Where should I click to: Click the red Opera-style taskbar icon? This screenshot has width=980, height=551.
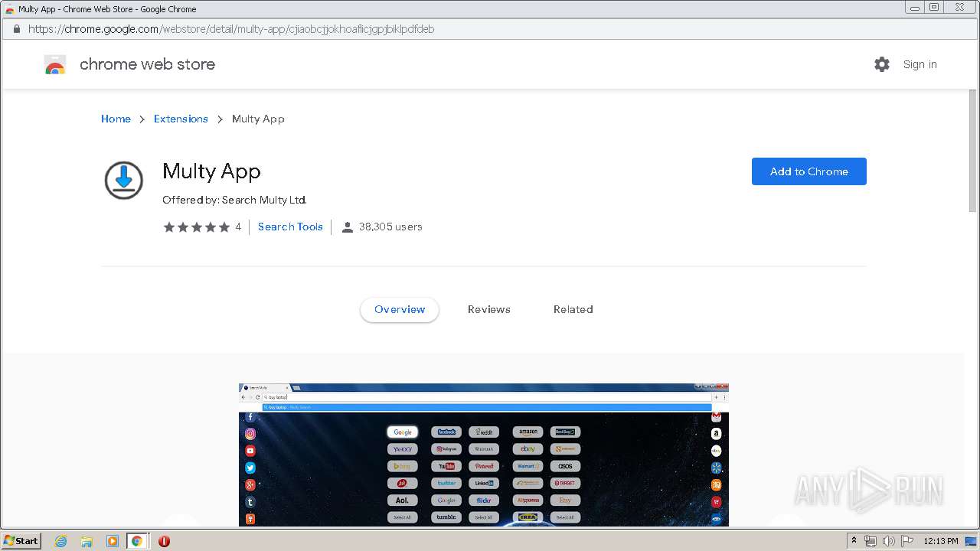click(164, 541)
